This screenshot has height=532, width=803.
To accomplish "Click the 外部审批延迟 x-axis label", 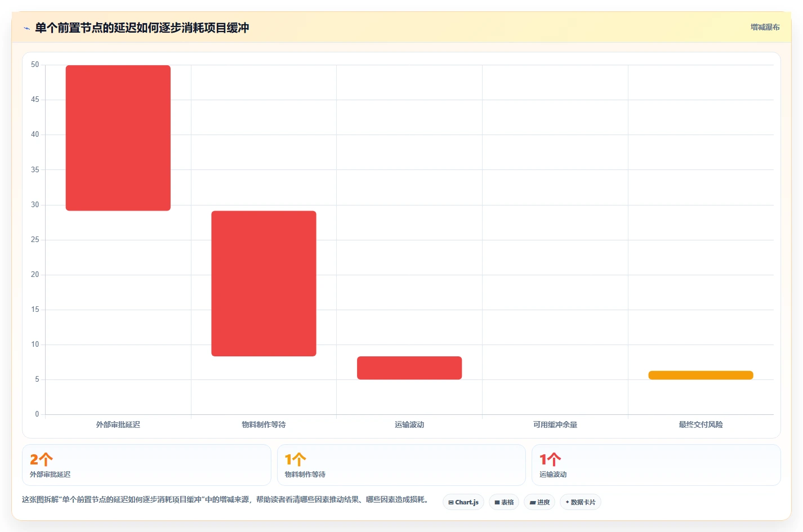I will 118,424.
